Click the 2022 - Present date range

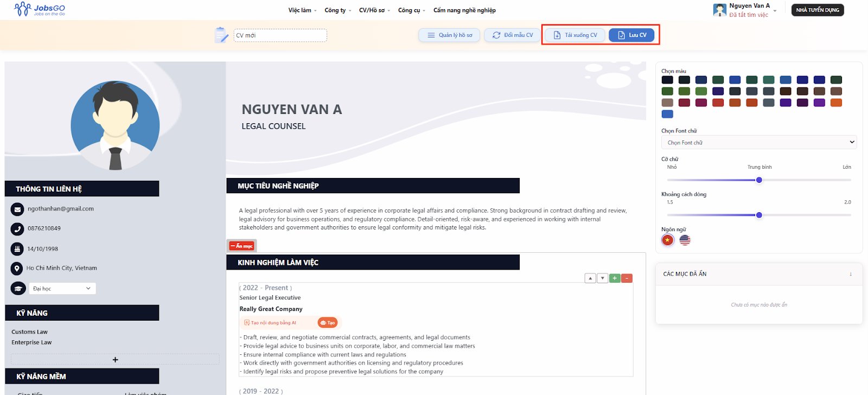pos(266,288)
